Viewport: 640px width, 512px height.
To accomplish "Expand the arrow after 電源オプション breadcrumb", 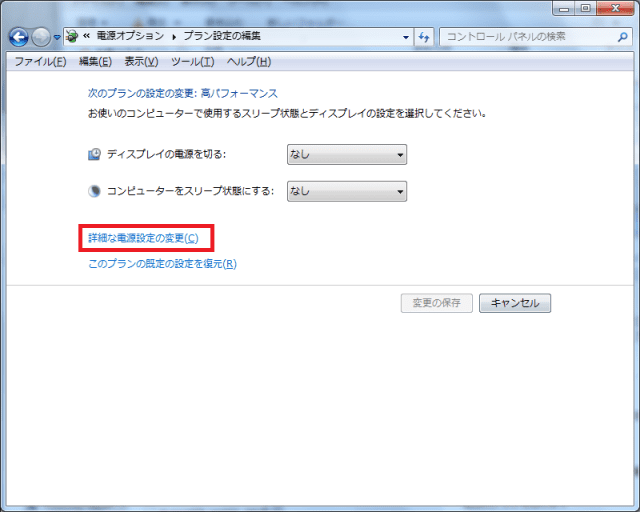I will pyautogui.click(x=174, y=37).
